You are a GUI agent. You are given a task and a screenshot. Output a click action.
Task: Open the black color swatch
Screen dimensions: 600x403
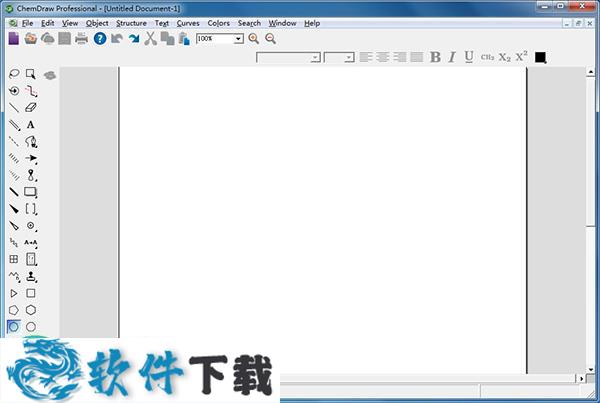(x=540, y=57)
